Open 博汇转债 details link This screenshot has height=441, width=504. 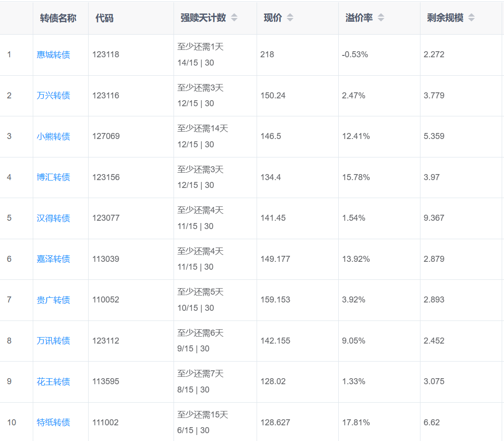[x=54, y=177]
